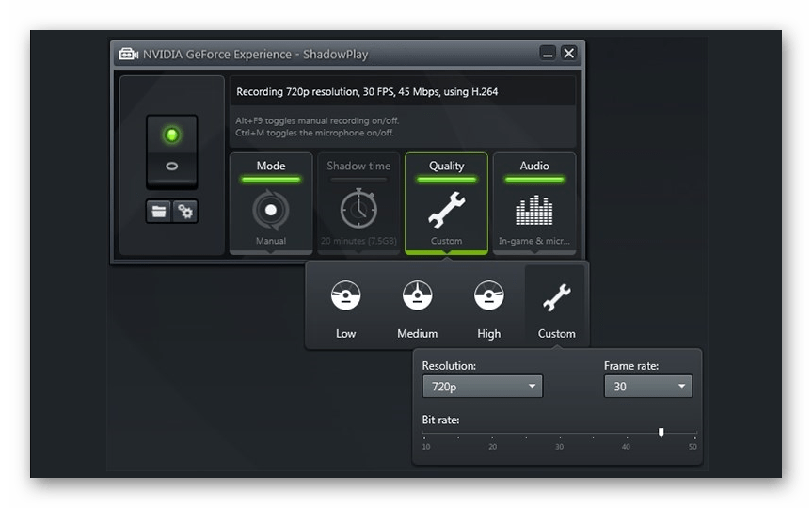Click the 'In-game & micr...' audio label
Image resolution: width=812 pixels, height=508 pixels.
533,241
